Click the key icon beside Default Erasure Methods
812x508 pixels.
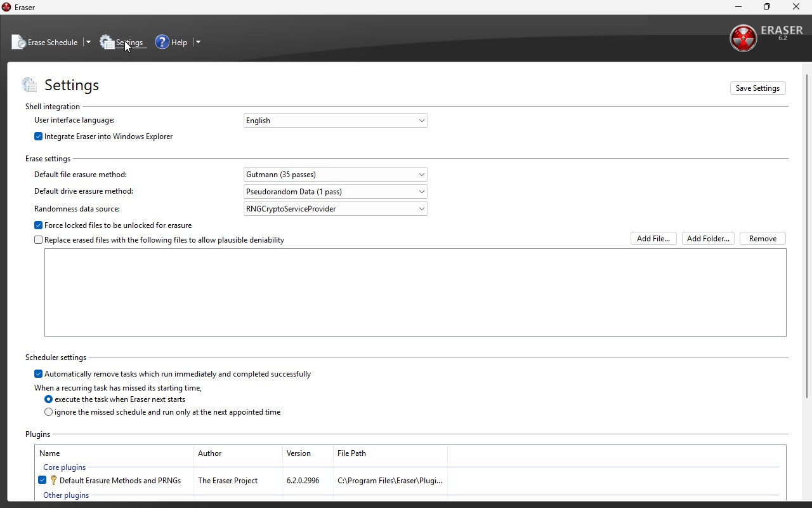click(53, 481)
